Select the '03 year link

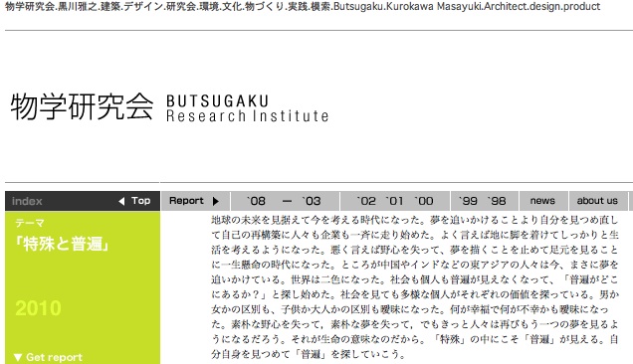pos(312,201)
